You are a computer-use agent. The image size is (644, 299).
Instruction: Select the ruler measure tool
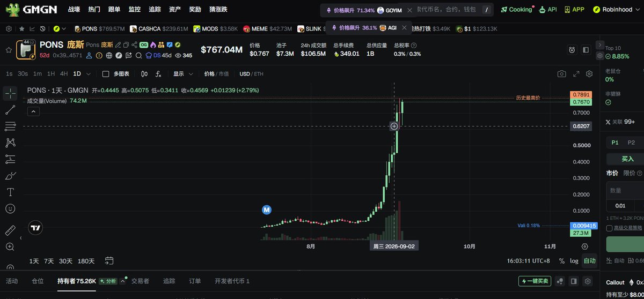point(10,230)
